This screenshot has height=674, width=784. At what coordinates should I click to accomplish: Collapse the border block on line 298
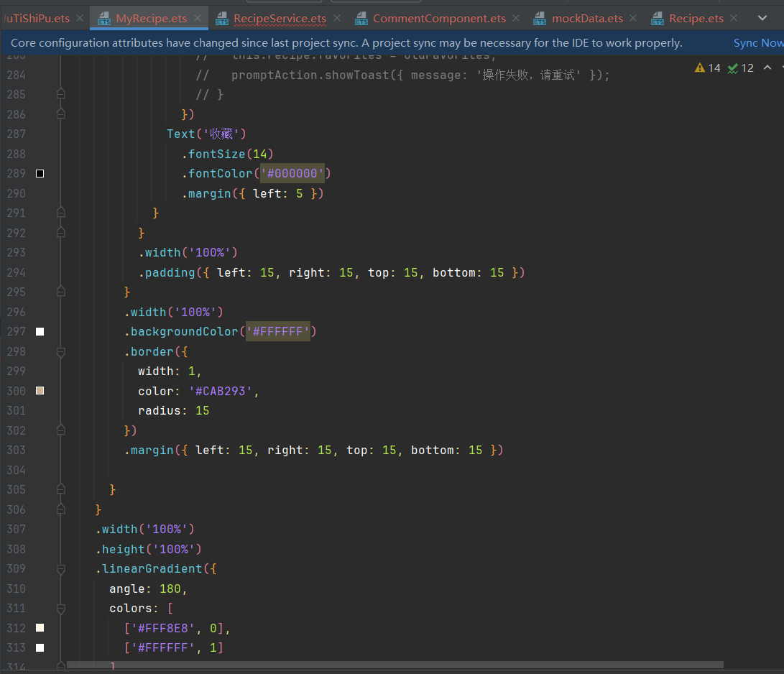click(x=61, y=353)
